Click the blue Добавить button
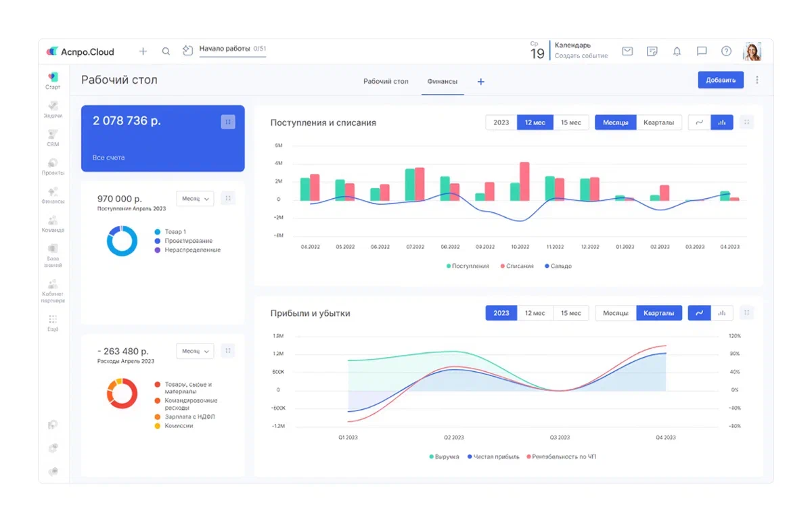812x522 pixels. pyautogui.click(x=721, y=80)
